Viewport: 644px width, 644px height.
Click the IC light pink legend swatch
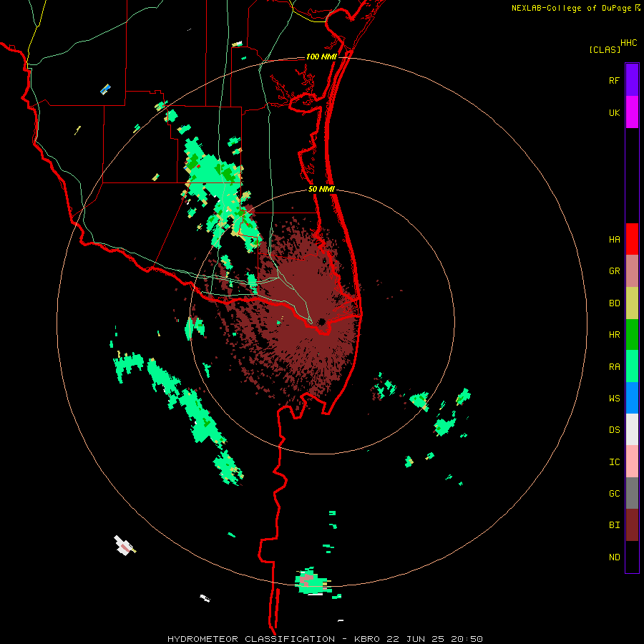pyautogui.click(x=632, y=462)
